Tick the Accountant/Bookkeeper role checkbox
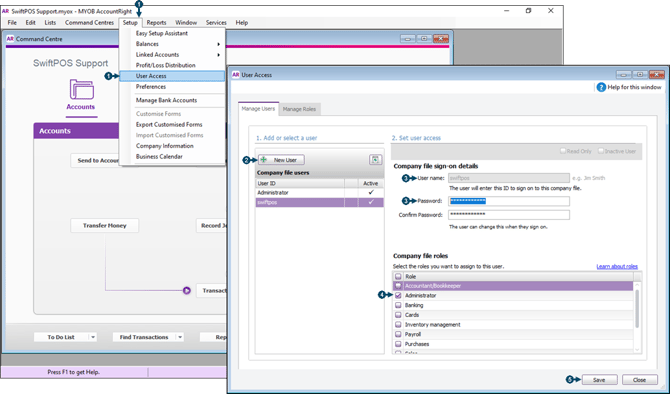 pyautogui.click(x=398, y=286)
